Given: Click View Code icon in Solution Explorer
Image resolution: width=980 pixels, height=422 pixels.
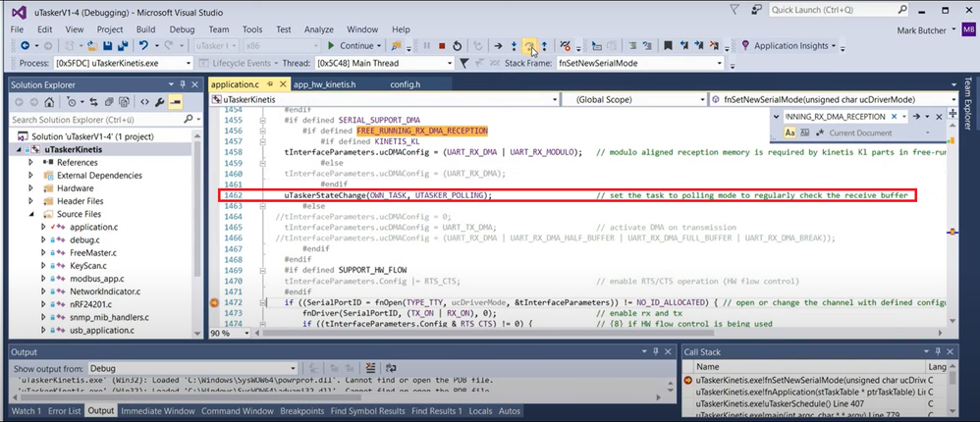Looking at the screenshot, I should 144,102.
